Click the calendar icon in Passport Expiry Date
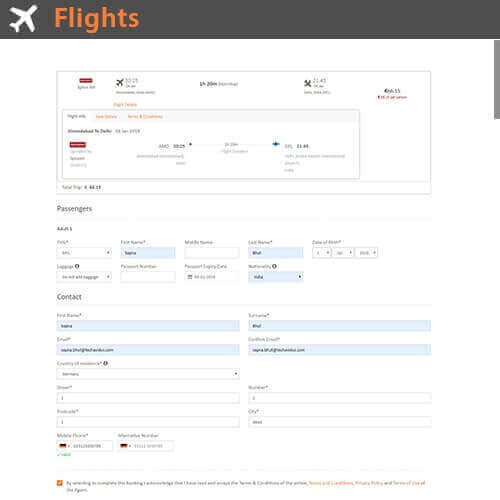Screen dimensions: 500x500 tap(190, 277)
